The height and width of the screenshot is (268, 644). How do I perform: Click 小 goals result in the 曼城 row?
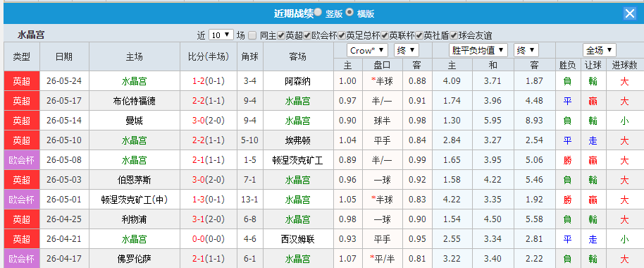[x=624, y=121]
